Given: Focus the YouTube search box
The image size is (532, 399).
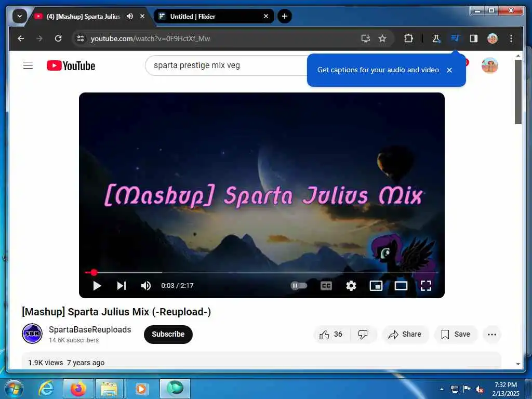Looking at the screenshot, I should point(228,65).
